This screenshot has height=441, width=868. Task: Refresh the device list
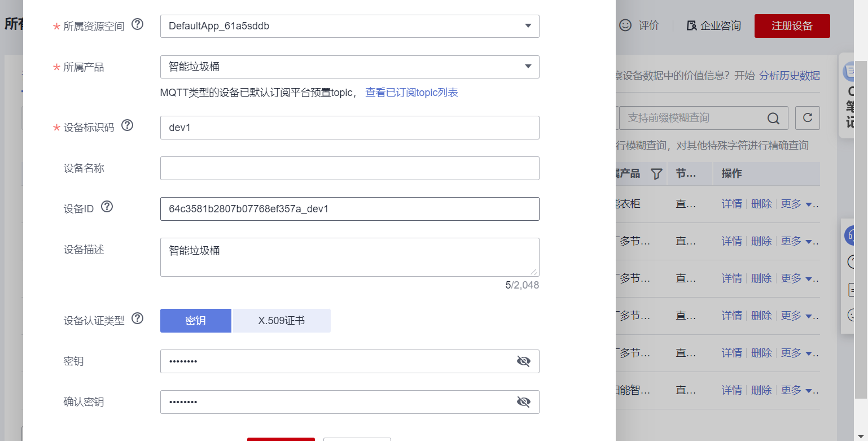pyautogui.click(x=808, y=117)
